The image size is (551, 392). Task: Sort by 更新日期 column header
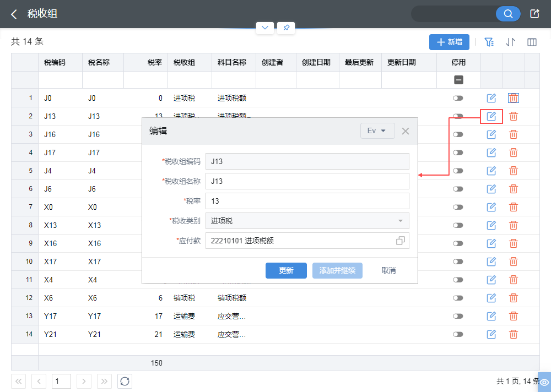click(409, 63)
